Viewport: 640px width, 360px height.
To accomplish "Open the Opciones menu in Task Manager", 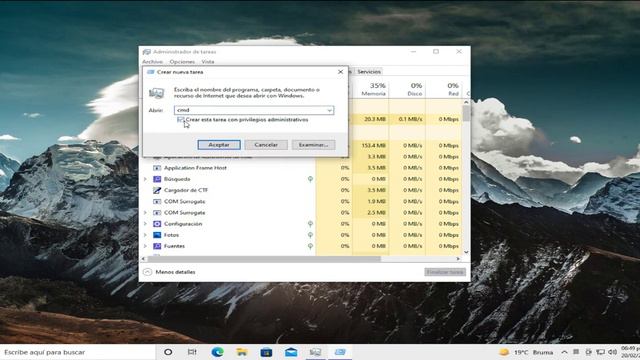I will point(182,62).
